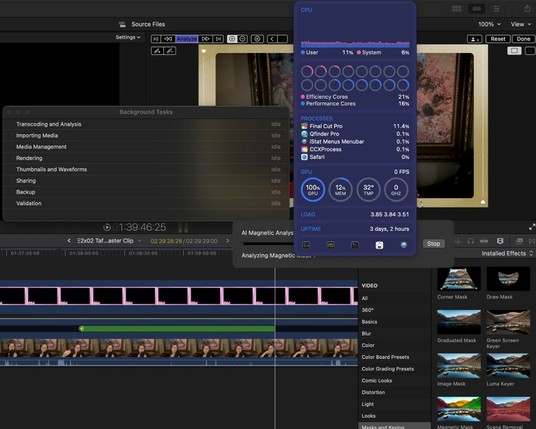Select the Blur effects category

click(x=366, y=334)
